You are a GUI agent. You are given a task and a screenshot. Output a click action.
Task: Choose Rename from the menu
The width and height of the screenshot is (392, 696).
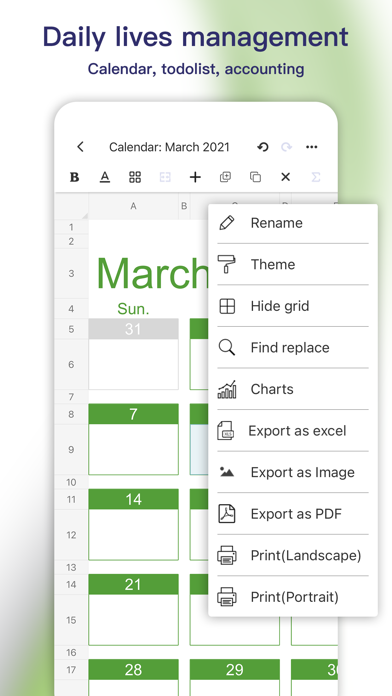(293, 223)
